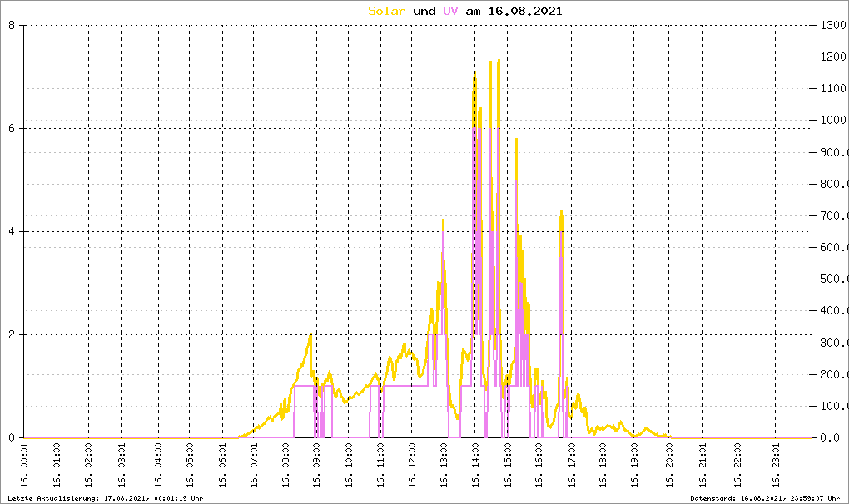Click the time label '16. 19:00'

pyautogui.click(x=634, y=466)
